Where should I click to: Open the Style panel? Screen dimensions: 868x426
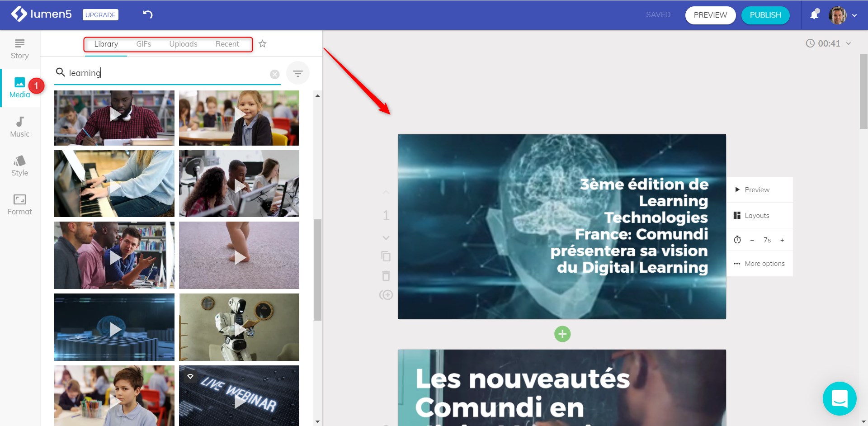coord(19,166)
